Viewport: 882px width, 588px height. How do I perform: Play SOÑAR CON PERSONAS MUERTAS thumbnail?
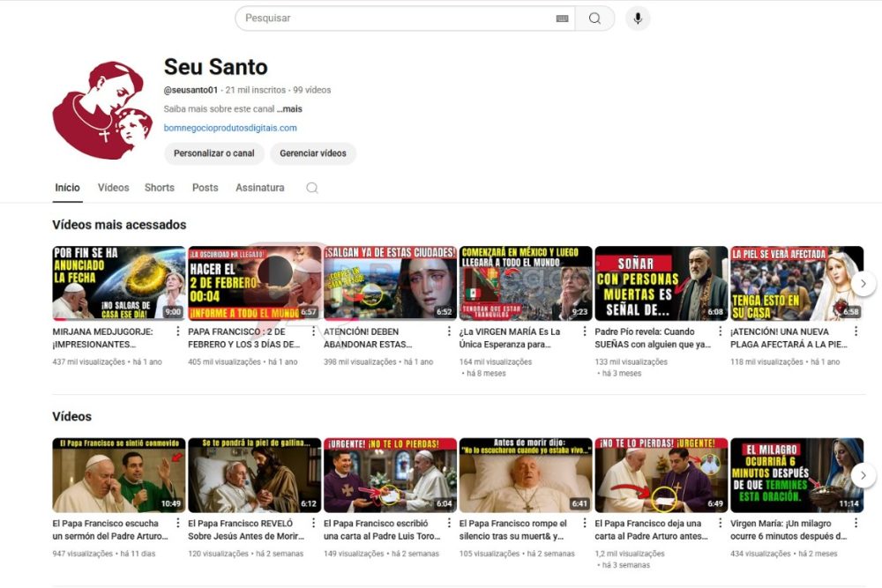(x=661, y=283)
